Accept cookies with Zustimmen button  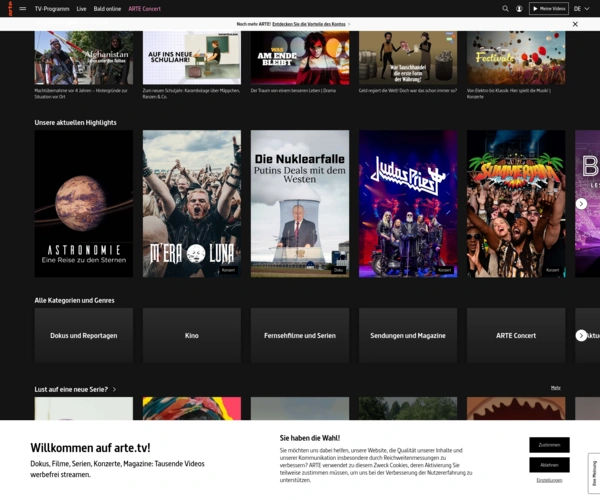pos(549,445)
